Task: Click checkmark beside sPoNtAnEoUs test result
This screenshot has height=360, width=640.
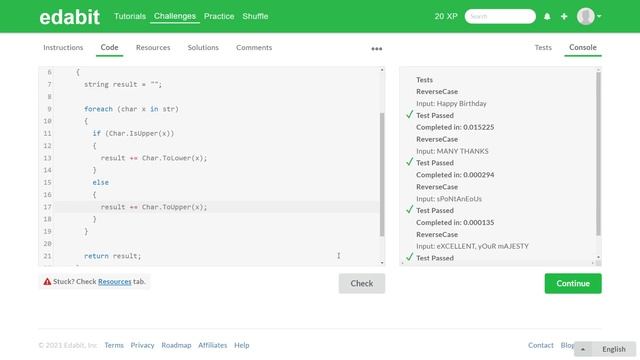Action: click(x=410, y=210)
